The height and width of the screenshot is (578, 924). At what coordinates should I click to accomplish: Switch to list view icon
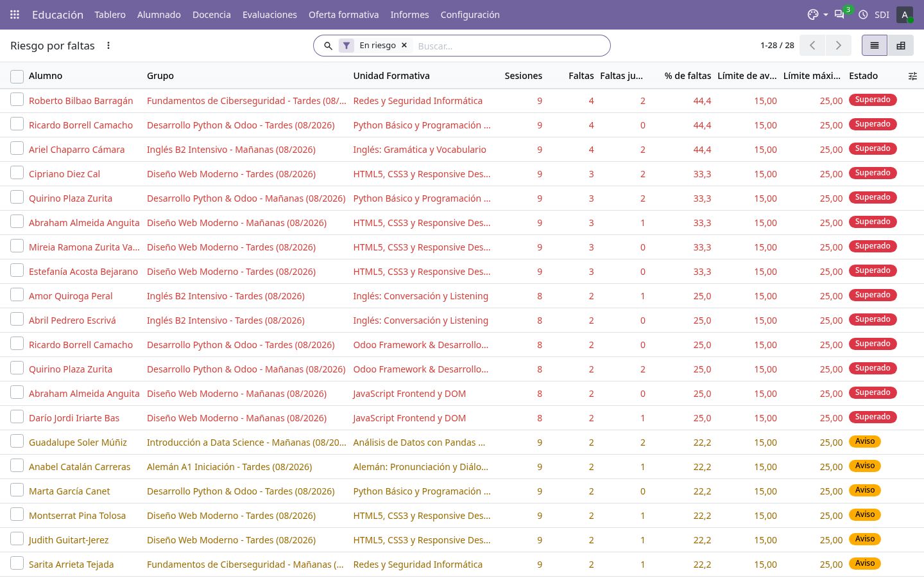(874, 46)
